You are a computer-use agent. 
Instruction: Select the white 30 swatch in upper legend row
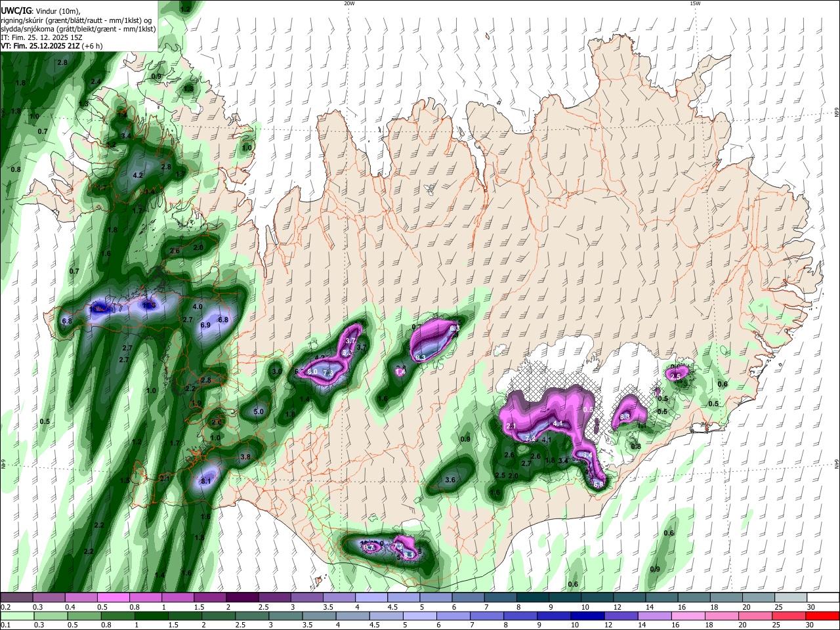[x=823, y=597]
